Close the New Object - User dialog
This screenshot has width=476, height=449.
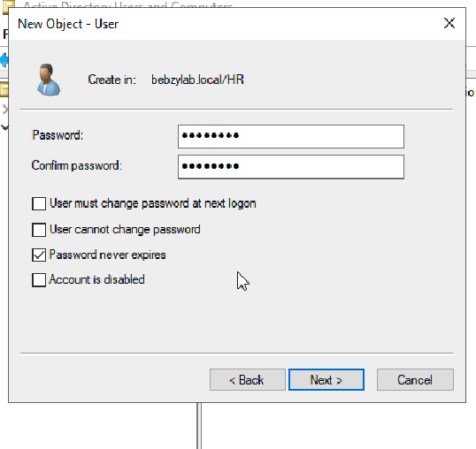449,23
